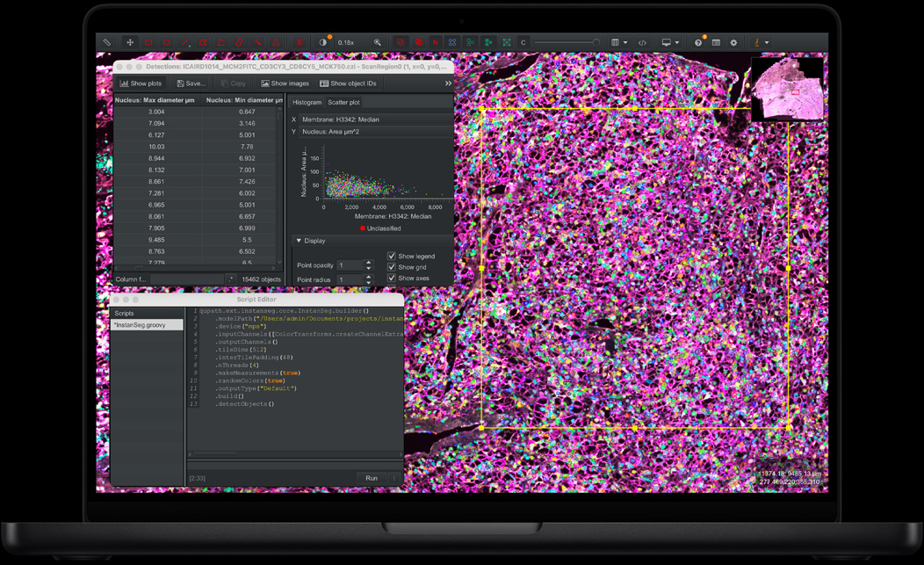Switch to the Histogram tab

[x=307, y=102]
